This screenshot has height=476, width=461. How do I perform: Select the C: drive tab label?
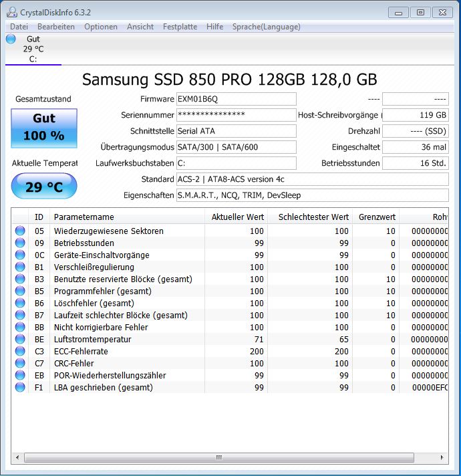(33, 59)
